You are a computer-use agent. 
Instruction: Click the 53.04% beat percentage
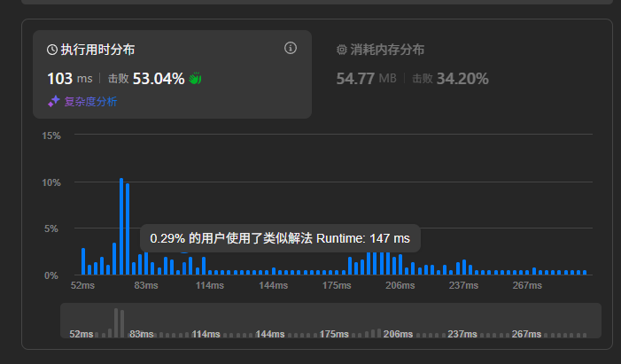159,79
